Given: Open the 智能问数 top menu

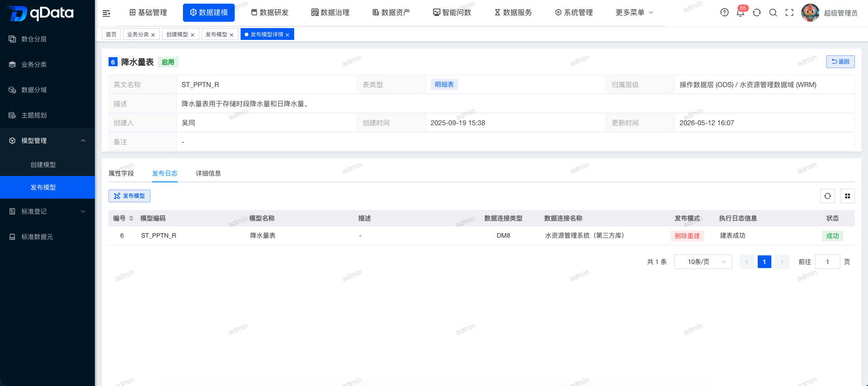Looking at the screenshot, I should click(x=452, y=13).
